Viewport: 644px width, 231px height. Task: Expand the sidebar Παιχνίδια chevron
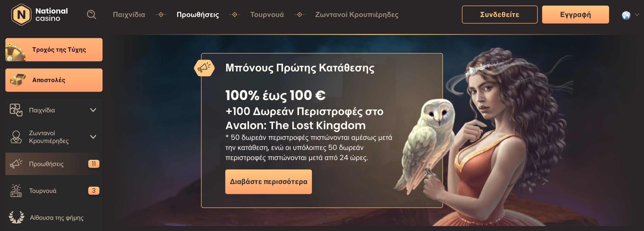(93, 110)
